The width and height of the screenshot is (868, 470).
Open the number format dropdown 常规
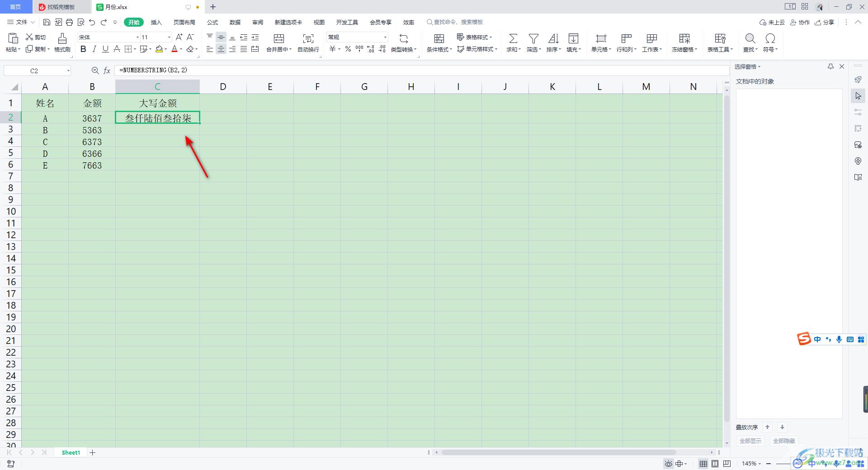[x=385, y=37]
